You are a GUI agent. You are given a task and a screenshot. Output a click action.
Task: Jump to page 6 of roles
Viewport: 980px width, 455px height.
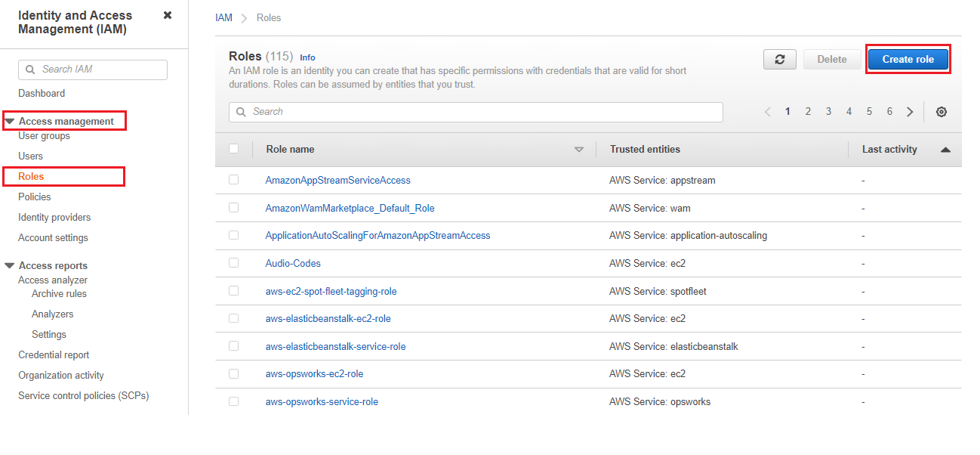(889, 112)
